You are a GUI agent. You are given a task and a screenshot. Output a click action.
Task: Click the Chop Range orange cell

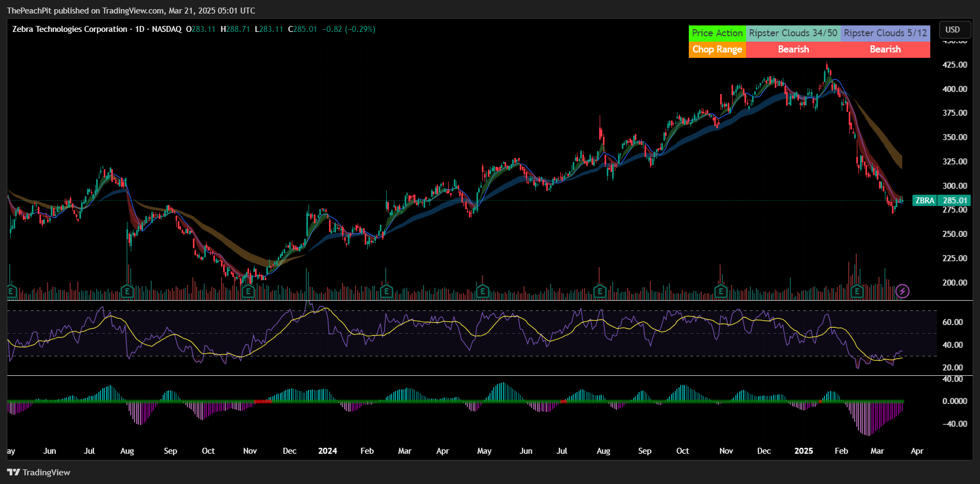click(717, 49)
